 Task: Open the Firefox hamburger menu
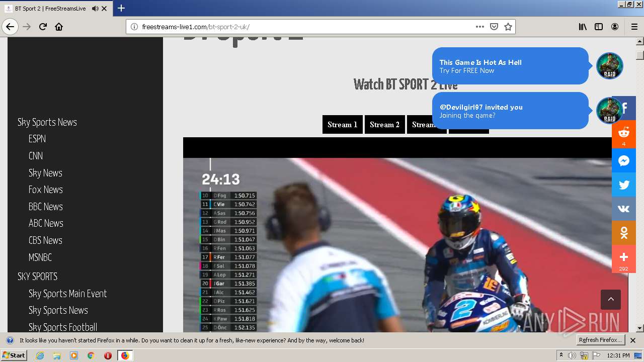click(x=634, y=27)
